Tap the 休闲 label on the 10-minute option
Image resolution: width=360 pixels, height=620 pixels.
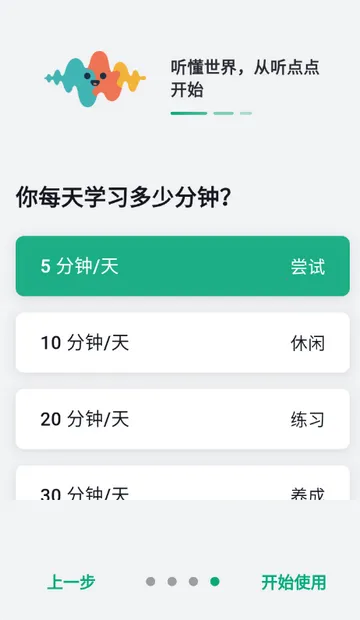307,343
